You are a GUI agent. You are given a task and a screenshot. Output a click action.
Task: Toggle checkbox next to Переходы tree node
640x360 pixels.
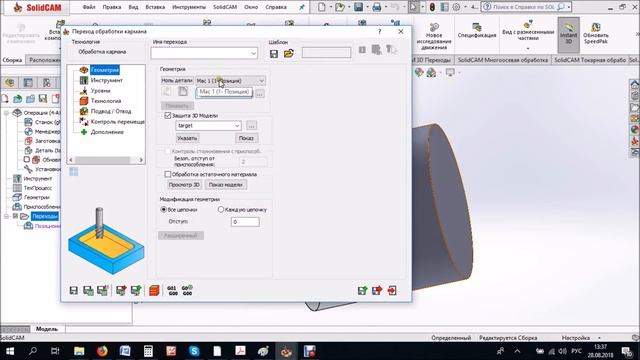(16, 216)
